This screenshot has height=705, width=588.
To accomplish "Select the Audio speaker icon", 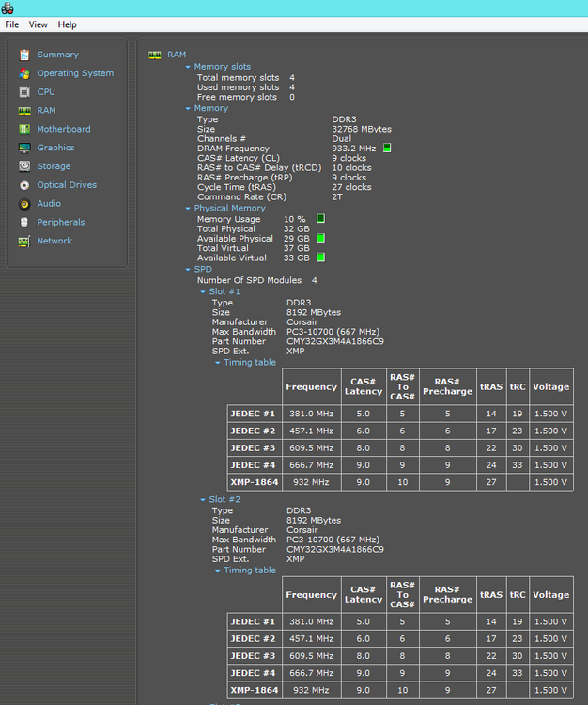I will coord(24,204).
